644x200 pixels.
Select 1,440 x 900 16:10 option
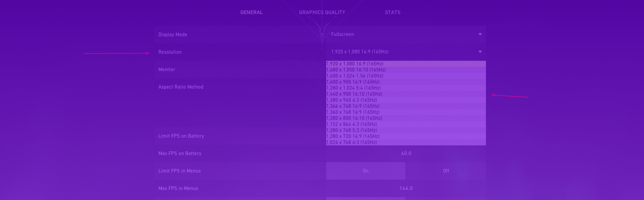pos(406,94)
